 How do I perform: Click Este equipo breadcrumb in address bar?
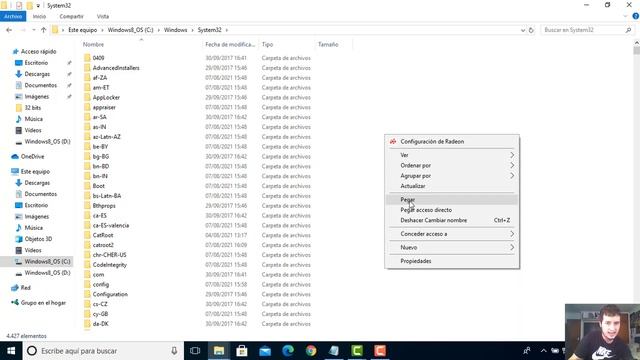click(82, 30)
